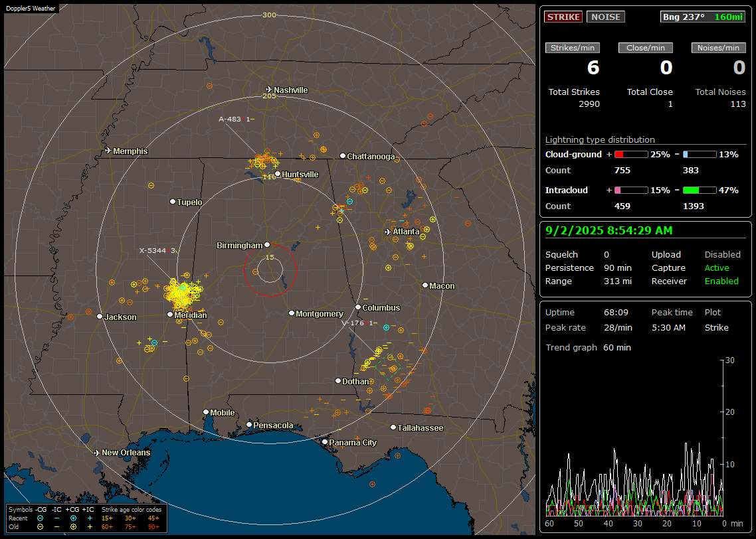Screen dimensions: 756x539
Task: Click the Mobile city marker
Action: tap(206, 412)
